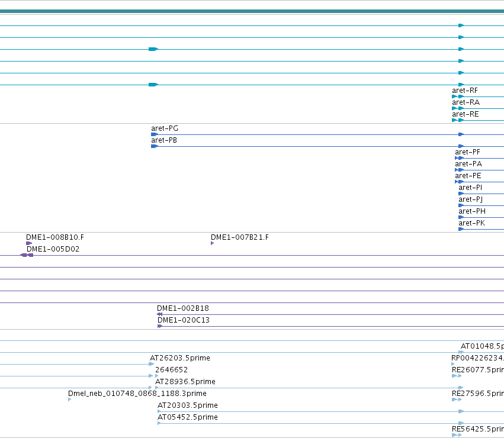Pick the aret-PF feature label
This screenshot has width=504, height=438.
point(467,152)
